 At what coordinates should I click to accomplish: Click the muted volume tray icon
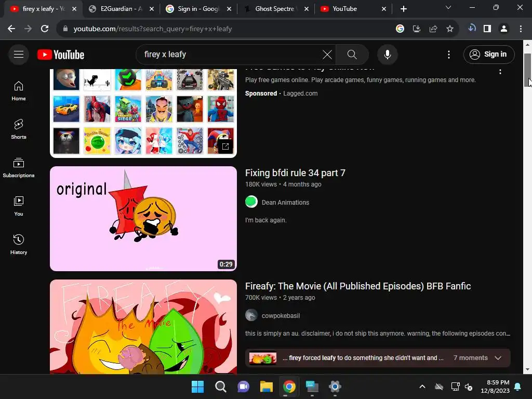coord(469,387)
